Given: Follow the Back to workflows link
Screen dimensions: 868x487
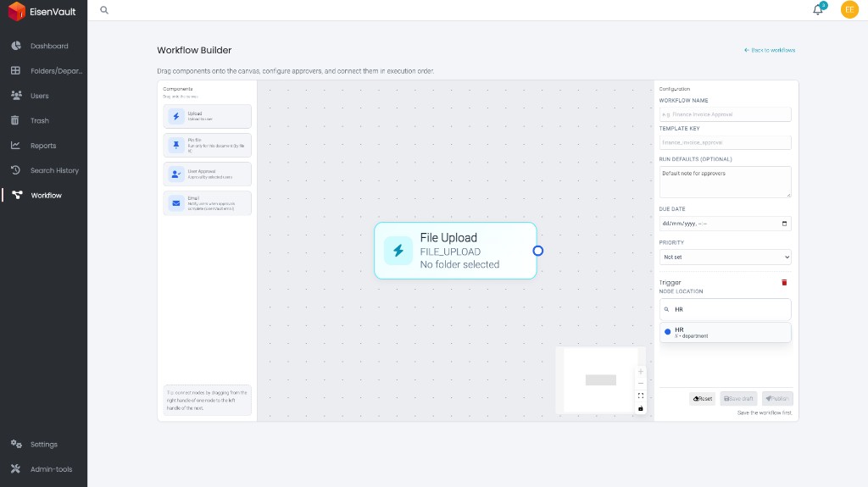Looking at the screenshot, I should 770,50.
